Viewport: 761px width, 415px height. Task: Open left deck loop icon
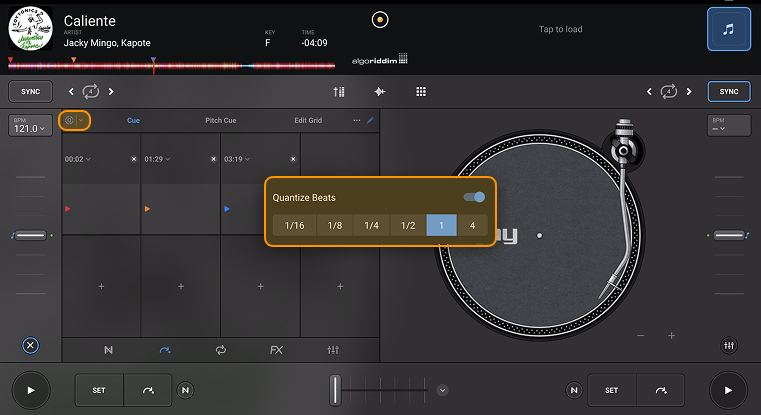91,91
